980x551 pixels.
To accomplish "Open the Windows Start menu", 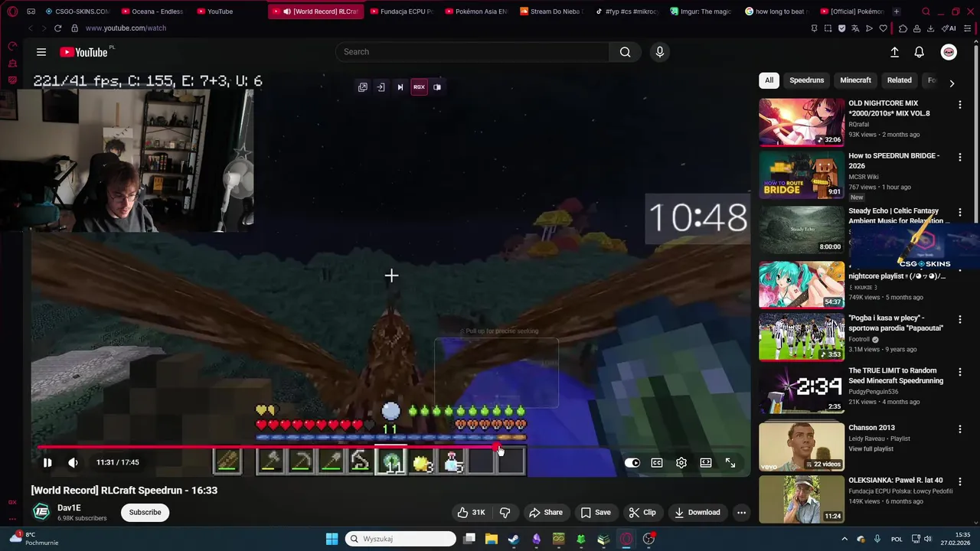I will tap(332, 539).
